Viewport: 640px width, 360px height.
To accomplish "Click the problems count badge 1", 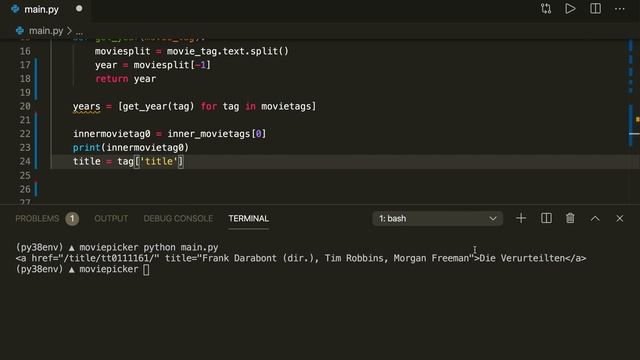I will point(72,218).
